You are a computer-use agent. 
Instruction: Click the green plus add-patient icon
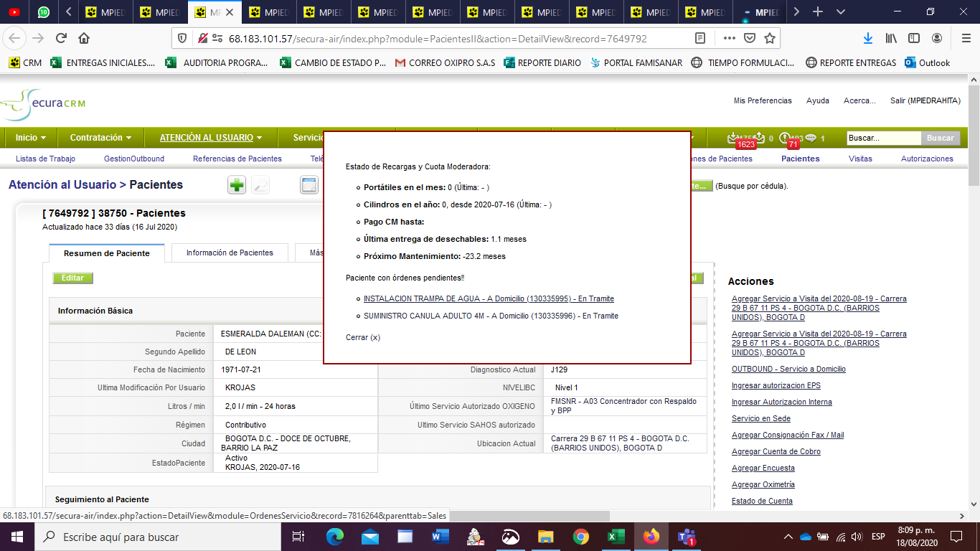pos(237,185)
